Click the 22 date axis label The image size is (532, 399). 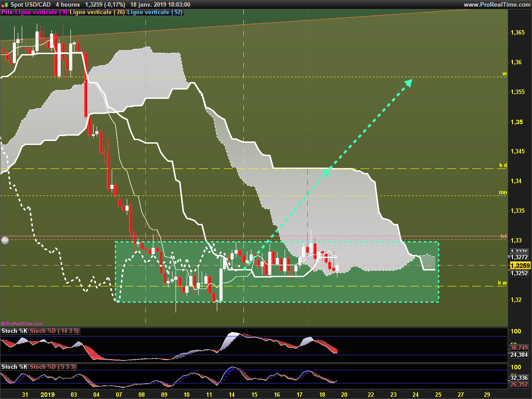coord(371,394)
